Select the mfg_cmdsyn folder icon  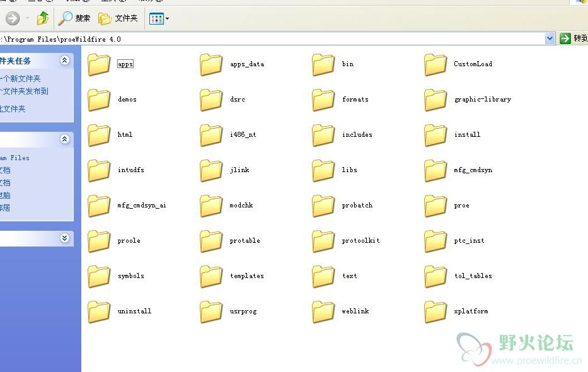click(x=435, y=170)
